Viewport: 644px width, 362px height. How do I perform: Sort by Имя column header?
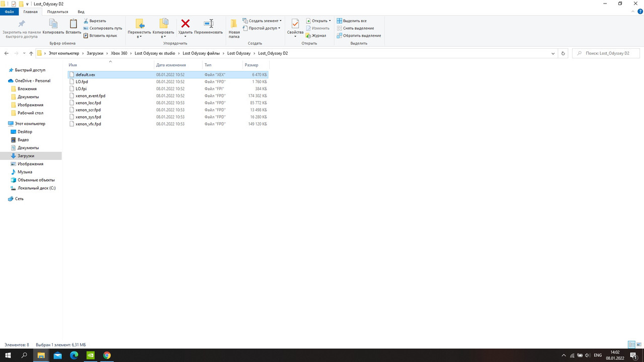point(111,65)
